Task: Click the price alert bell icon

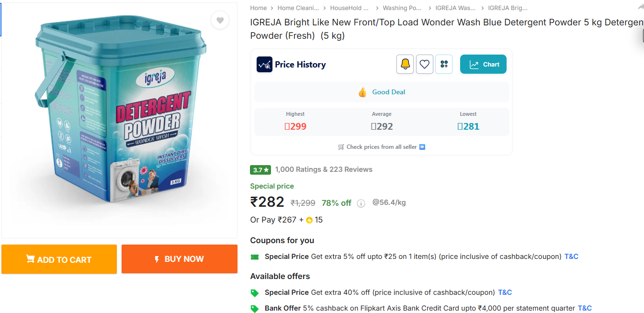Action: coord(405,64)
